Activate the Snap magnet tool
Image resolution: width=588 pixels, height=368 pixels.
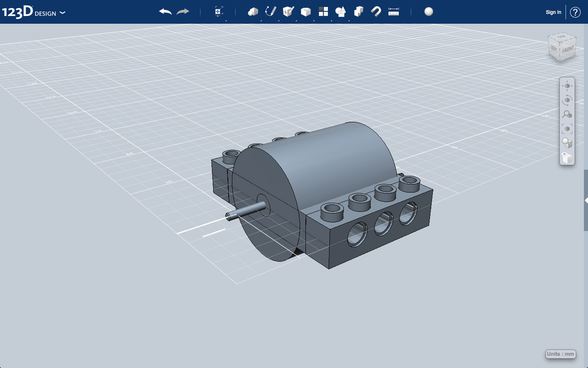[x=377, y=12]
